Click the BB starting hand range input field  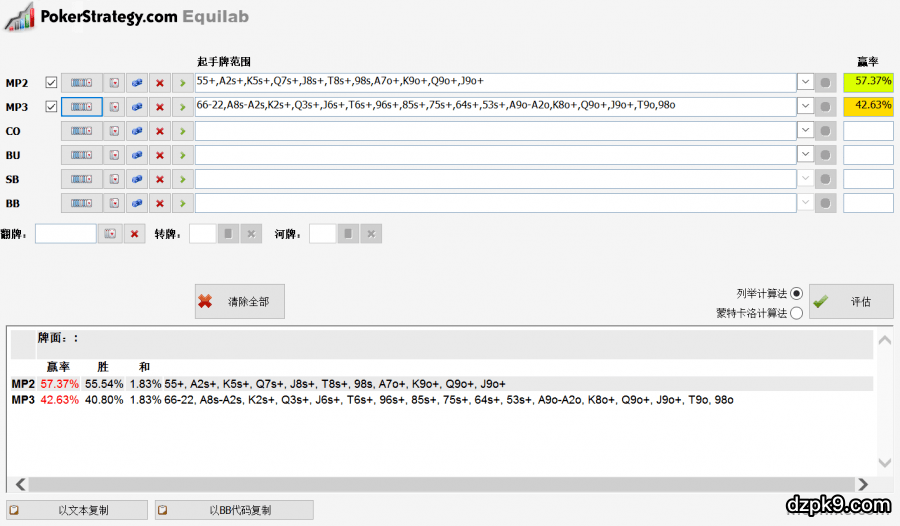coord(495,203)
